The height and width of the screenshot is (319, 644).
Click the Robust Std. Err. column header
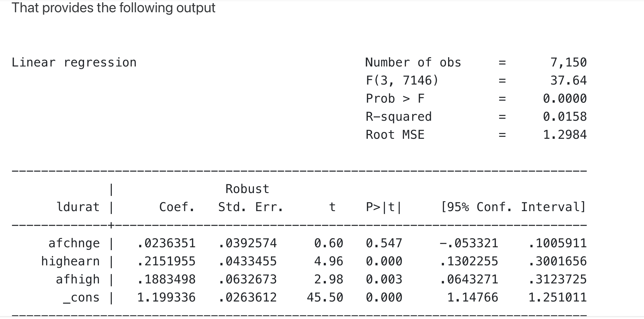(x=250, y=198)
